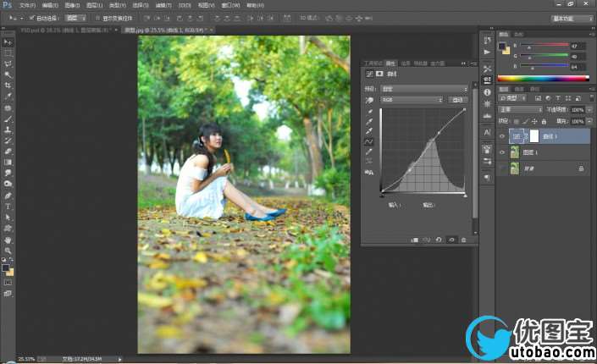Screen dimensions: 597x364
Task: Select the Gradient tool
Action: [x=8, y=163]
